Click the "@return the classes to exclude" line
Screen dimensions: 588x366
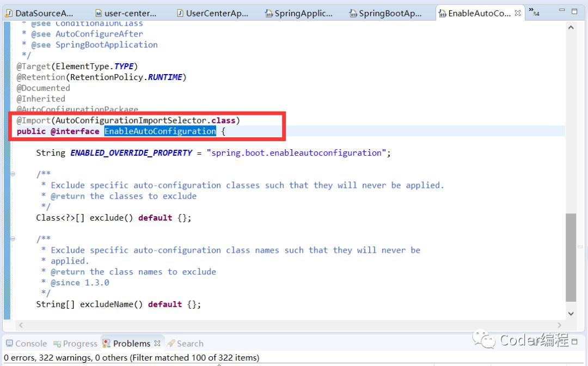coord(124,196)
